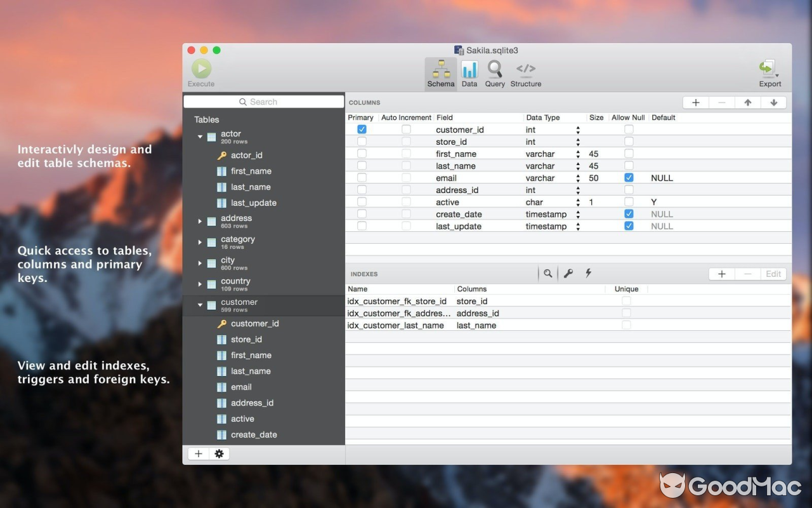Enable Allow Null for first_name column

(629, 154)
